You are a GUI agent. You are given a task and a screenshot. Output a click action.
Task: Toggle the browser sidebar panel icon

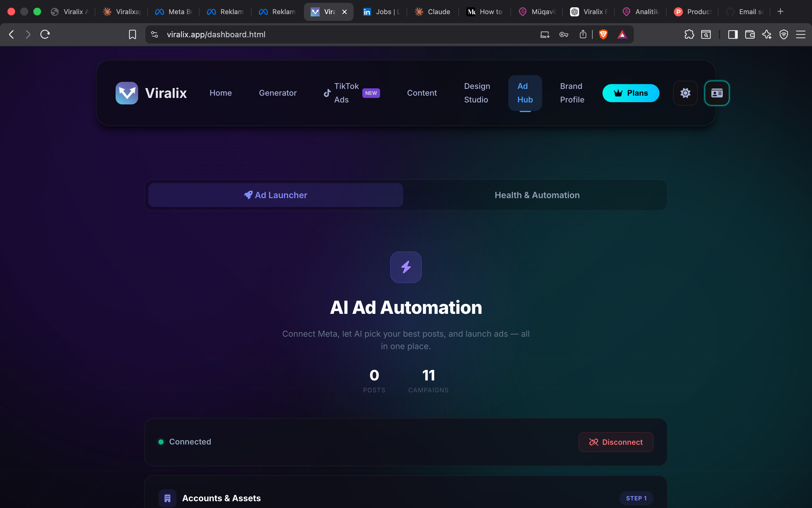(x=733, y=34)
